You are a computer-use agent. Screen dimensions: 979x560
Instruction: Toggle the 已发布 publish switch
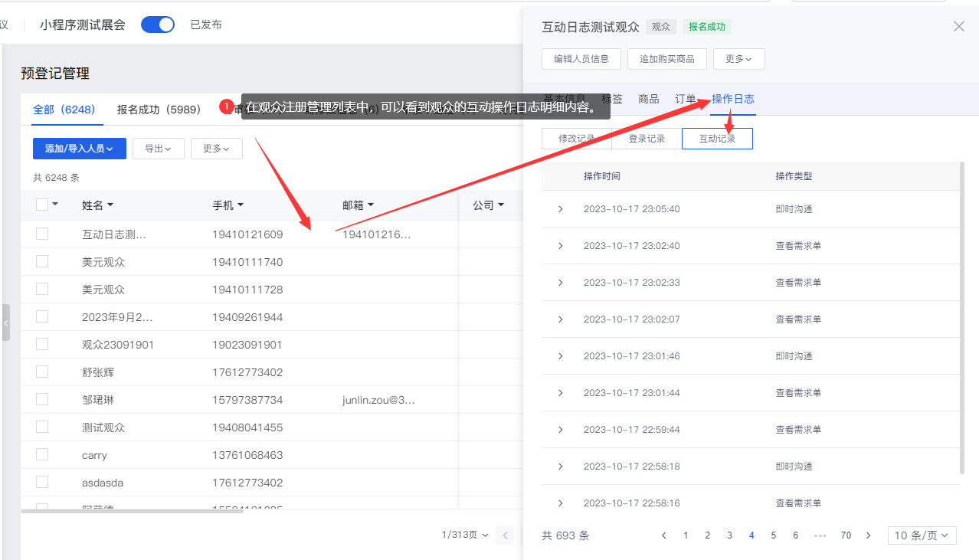click(157, 24)
